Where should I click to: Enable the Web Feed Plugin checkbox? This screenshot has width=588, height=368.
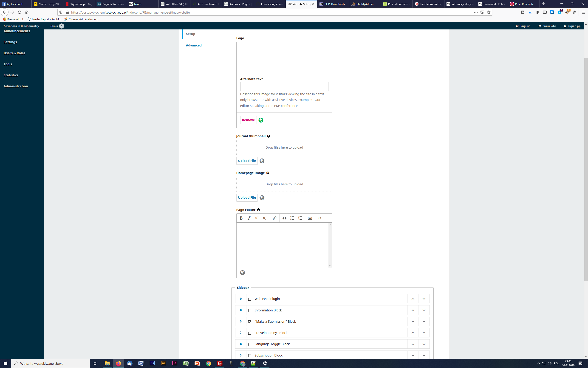(x=250, y=299)
